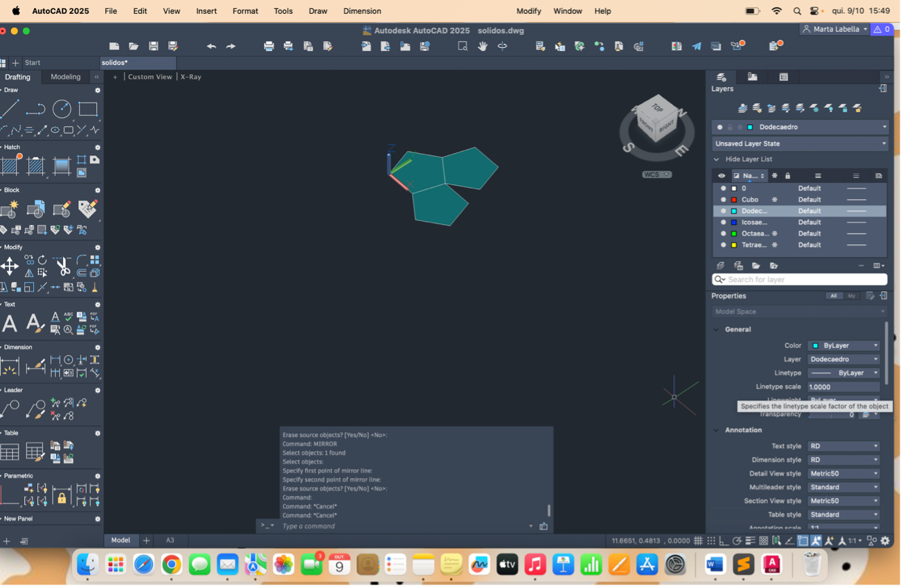The width and height of the screenshot is (903, 588).
Task: Click the Save icon in toolbar
Action: 154,46
